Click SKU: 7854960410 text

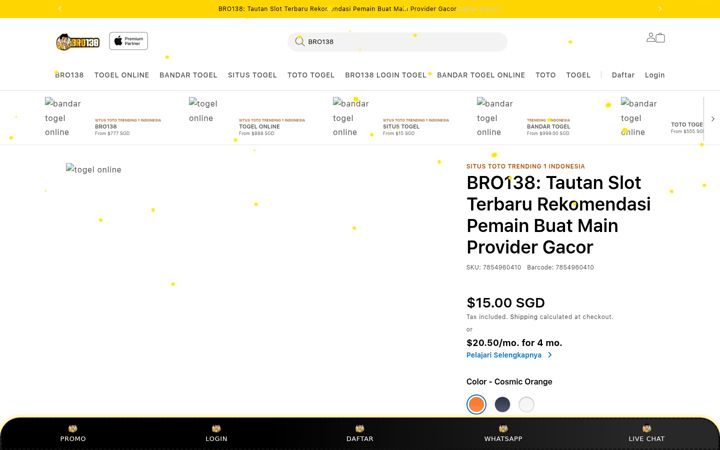click(494, 267)
